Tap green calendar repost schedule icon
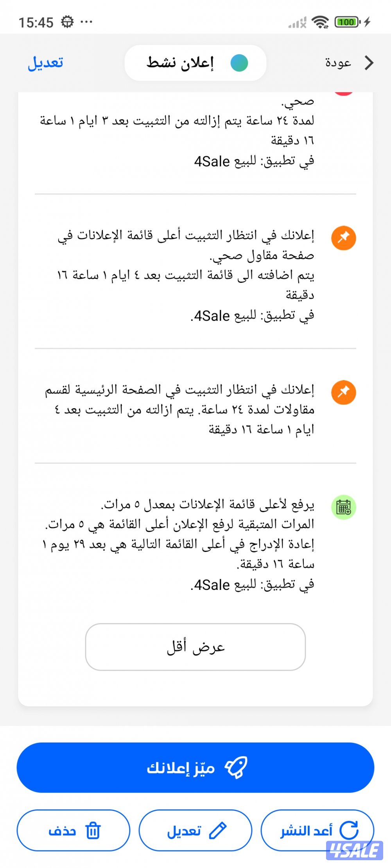The image size is (391, 868). [344, 507]
